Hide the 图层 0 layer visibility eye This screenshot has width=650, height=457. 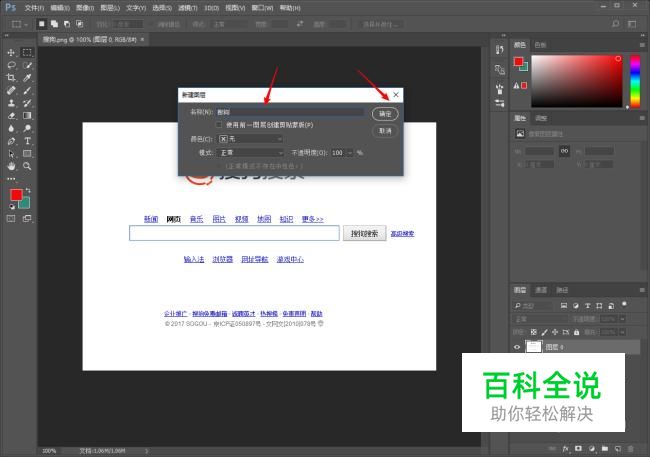coord(517,347)
